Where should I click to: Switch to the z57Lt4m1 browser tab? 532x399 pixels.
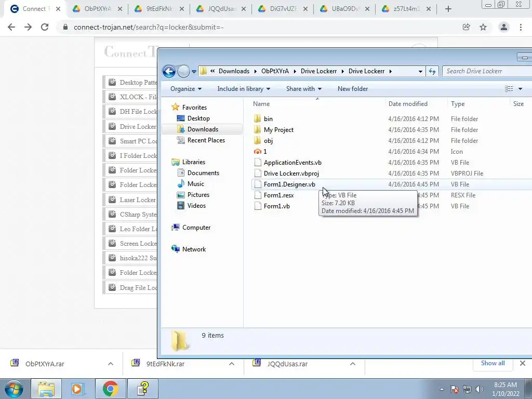click(x=406, y=9)
